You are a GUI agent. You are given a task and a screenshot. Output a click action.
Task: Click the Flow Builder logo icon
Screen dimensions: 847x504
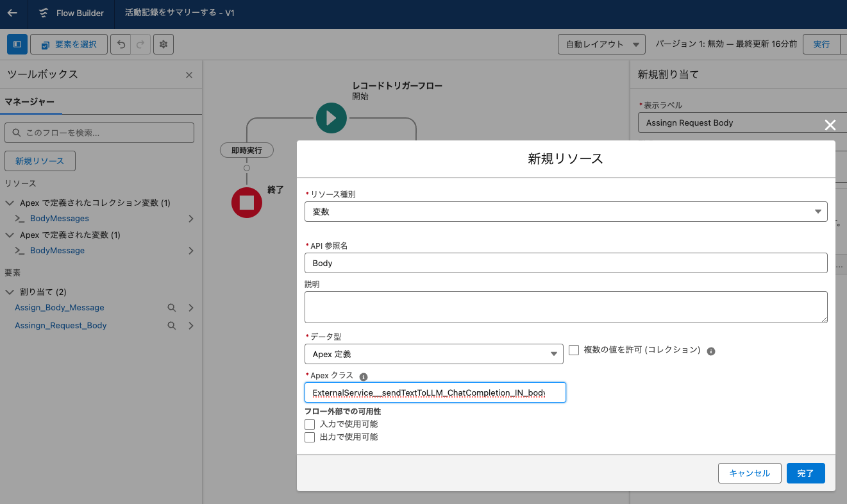coord(44,13)
